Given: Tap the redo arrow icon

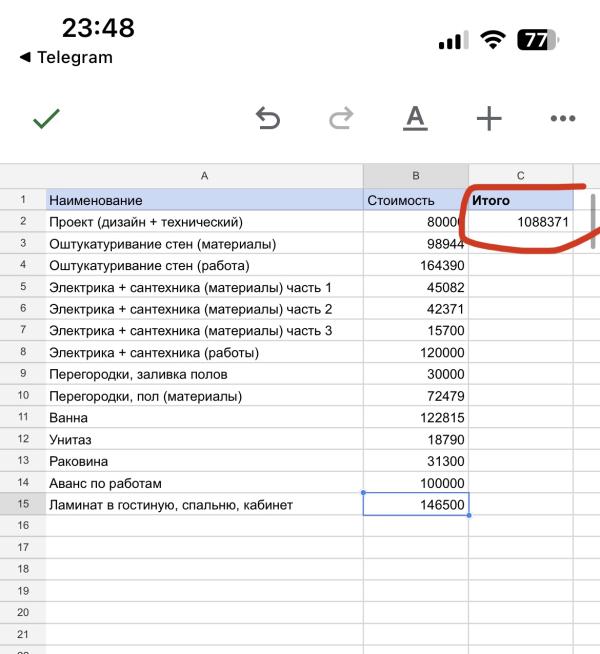Looking at the screenshot, I should click(x=341, y=119).
